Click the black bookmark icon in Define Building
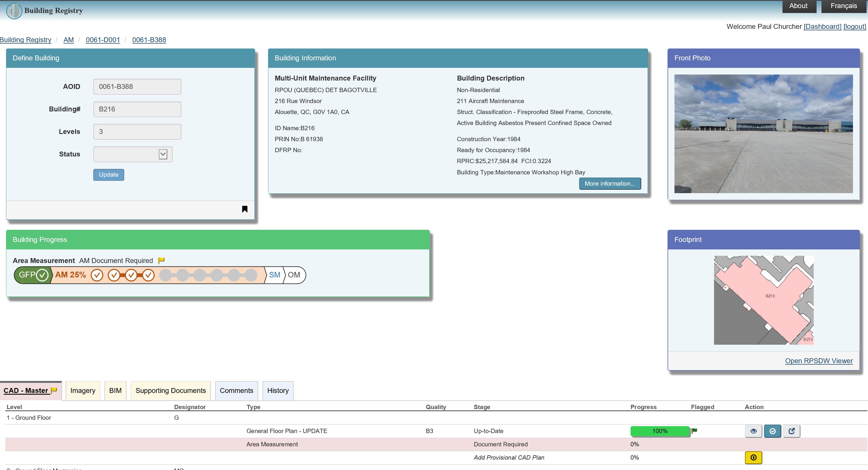Screen dimensions: 868x470 click(245, 209)
